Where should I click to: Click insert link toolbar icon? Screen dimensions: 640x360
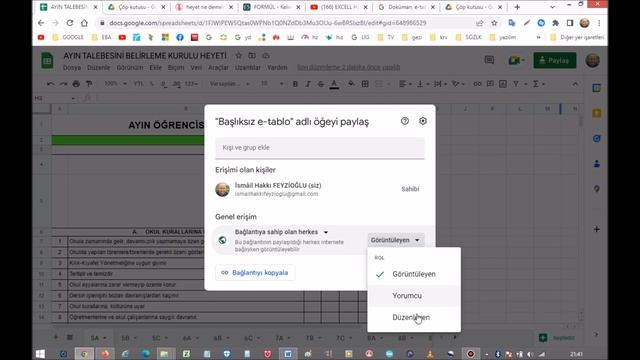coord(477,84)
